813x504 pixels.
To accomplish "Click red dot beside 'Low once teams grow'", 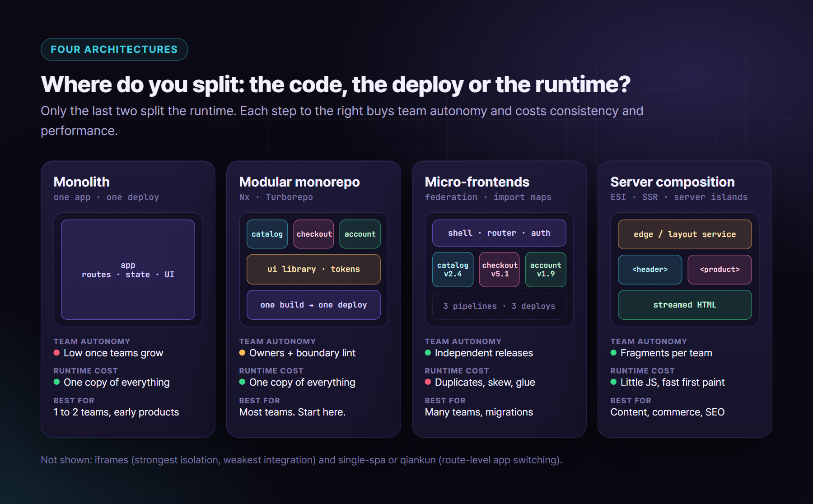I will tap(56, 353).
